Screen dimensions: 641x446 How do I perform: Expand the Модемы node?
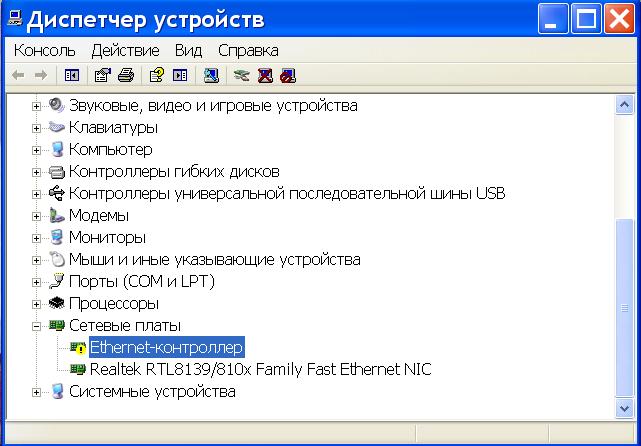36,216
